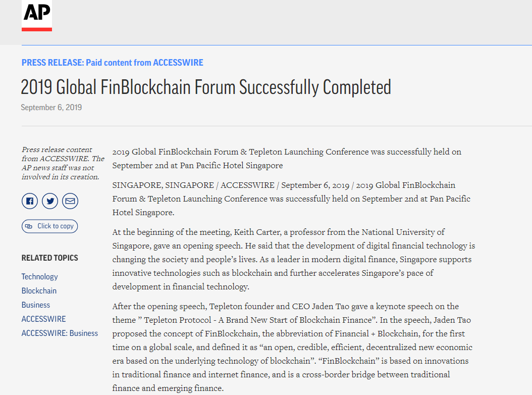Click the paragraph about Jaden Tao's keynote speech
The width and height of the screenshot is (532, 395).
pos(292,347)
